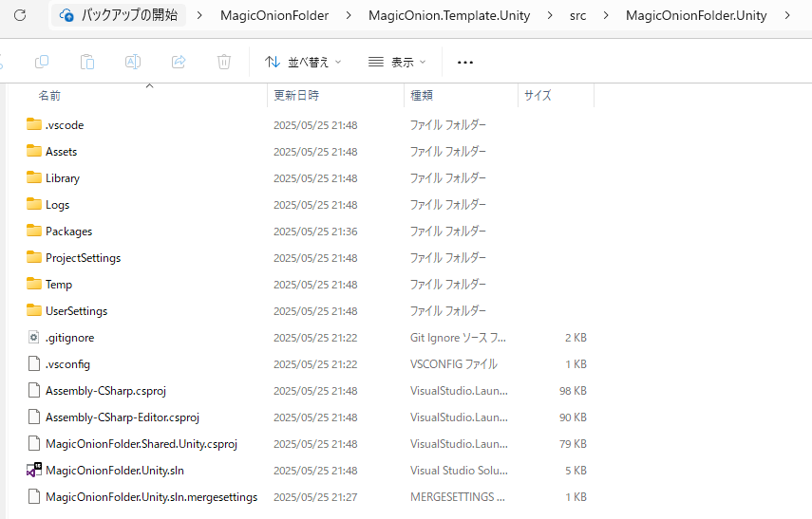Viewport: 812px width, 519px height.
Task: Click the Logs folder icon
Action: 33,204
